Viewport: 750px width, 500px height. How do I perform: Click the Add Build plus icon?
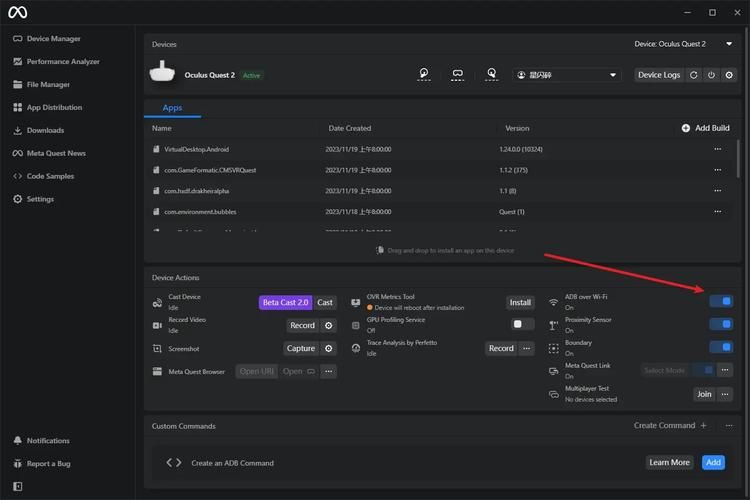coord(685,128)
